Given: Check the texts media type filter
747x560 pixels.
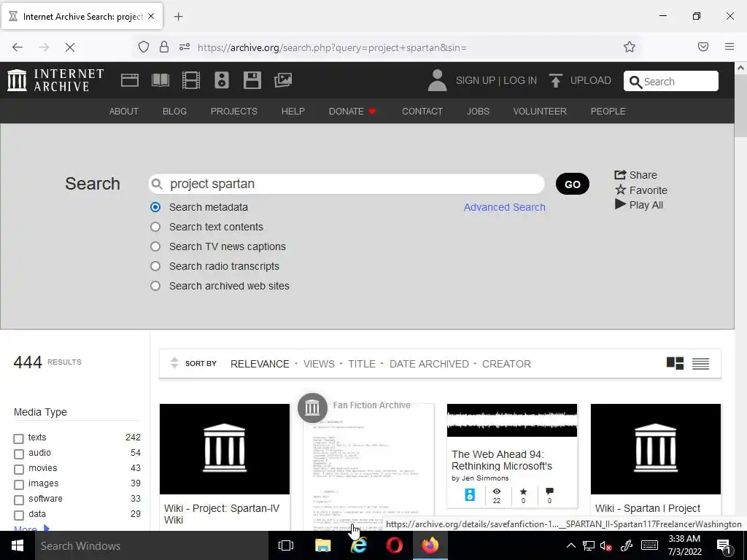Looking at the screenshot, I should pyautogui.click(x=18, y=438).
